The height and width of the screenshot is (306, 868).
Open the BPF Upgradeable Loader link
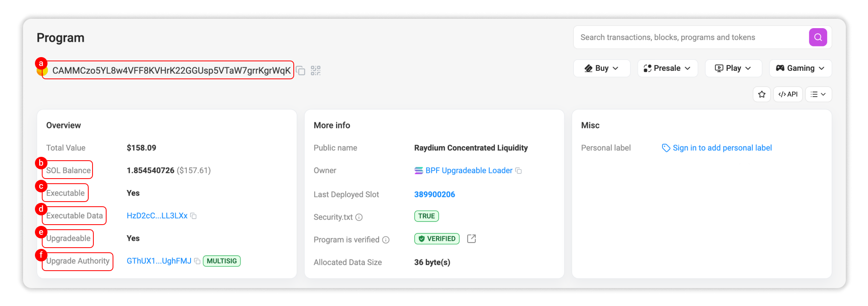pos(469,170)
